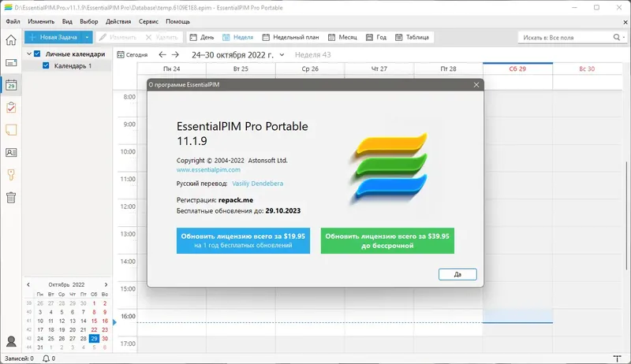Open the Tasks module icon in the sidebar

pyautogui.click(x=11, y=108)
